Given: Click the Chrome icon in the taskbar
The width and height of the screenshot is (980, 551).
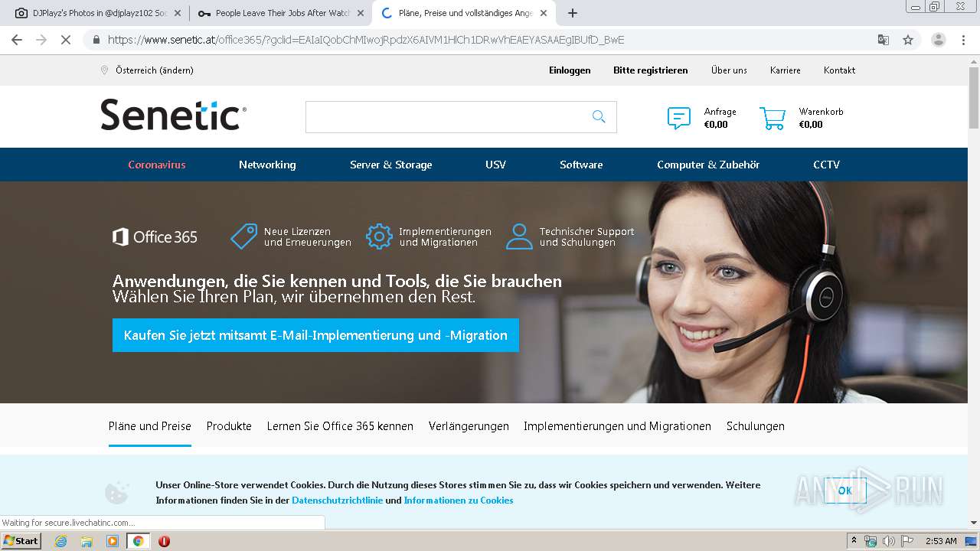Looking at the screenshot, I should point(138,541).
